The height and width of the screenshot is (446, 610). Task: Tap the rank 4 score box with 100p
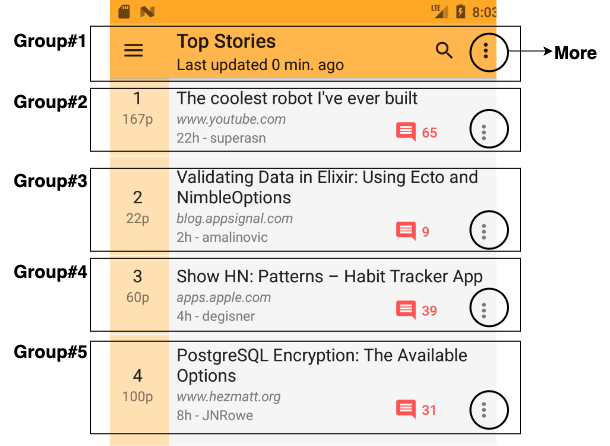(x=138, y=385)
